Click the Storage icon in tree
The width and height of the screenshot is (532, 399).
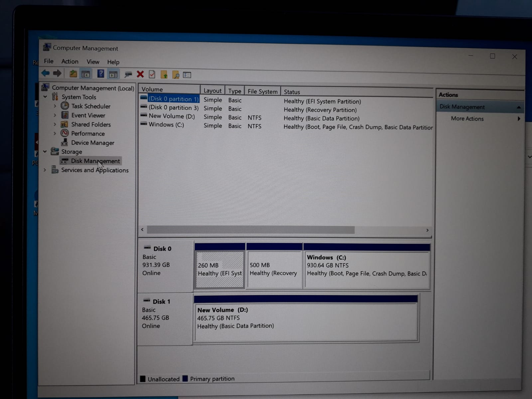point(55,151)
